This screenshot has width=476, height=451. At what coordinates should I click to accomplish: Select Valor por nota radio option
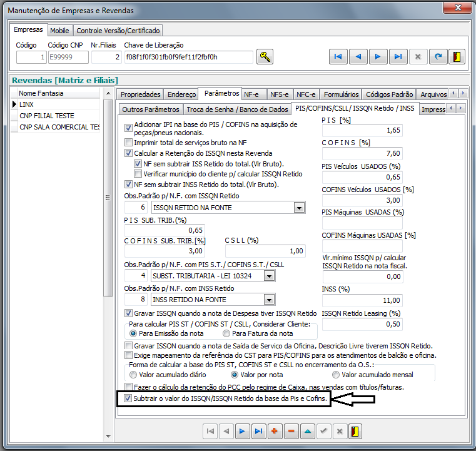point(235,375)
